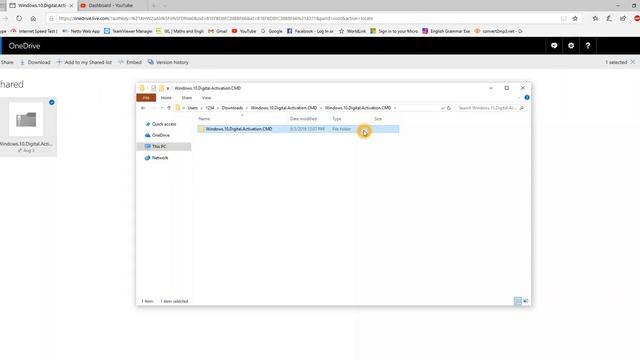The image size is (640, 360).
Task: Open Sign in to your Micro bookmark
Action: coord(394,31)
